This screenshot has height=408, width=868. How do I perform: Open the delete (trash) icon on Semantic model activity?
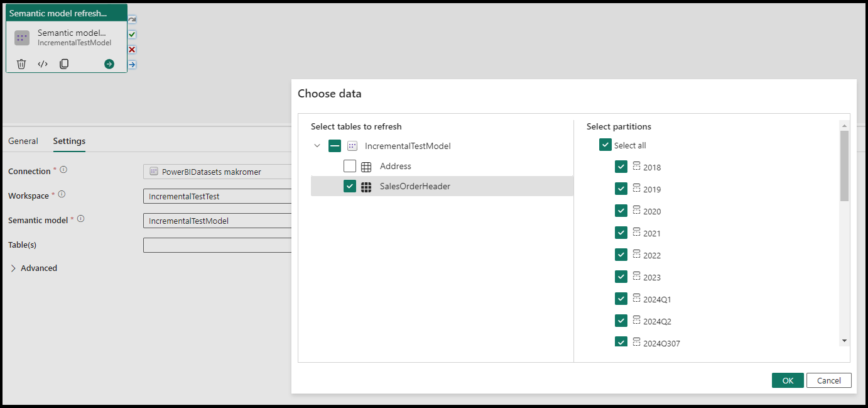pyautogui.click(x=21, y=63)
